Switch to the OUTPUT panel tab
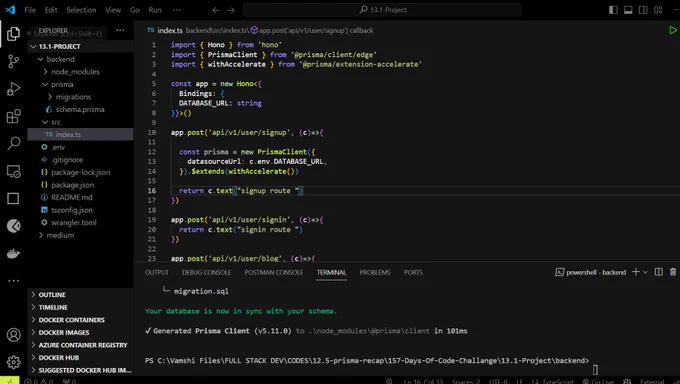 (x=157, y=272)
